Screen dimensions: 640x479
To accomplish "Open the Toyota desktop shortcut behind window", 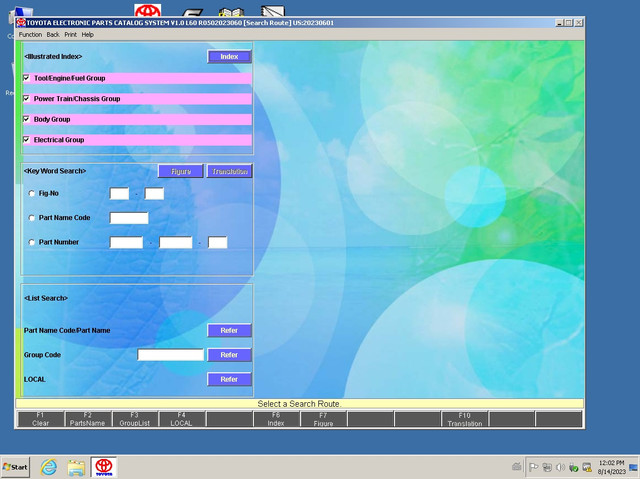I will (x=148, y=10).
